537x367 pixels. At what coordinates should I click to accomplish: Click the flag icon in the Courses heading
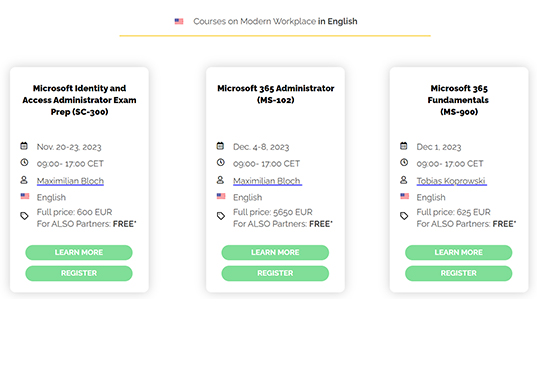point(179,21)
